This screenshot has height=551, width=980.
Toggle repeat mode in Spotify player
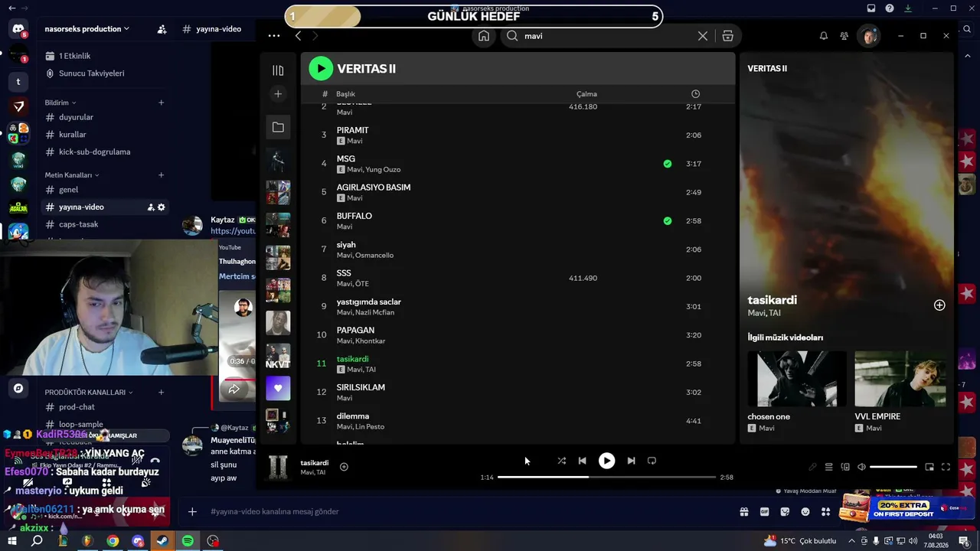652,461
